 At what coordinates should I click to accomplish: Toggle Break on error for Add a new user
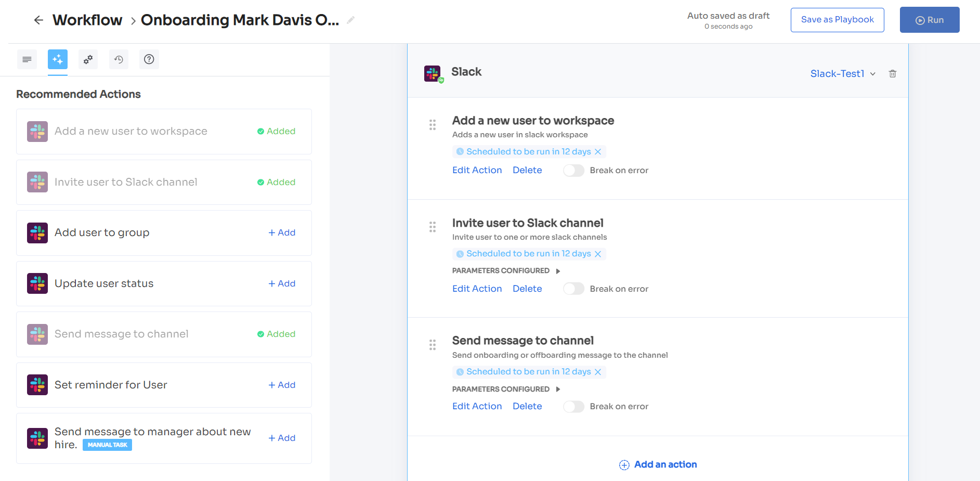tap(574, 171)
